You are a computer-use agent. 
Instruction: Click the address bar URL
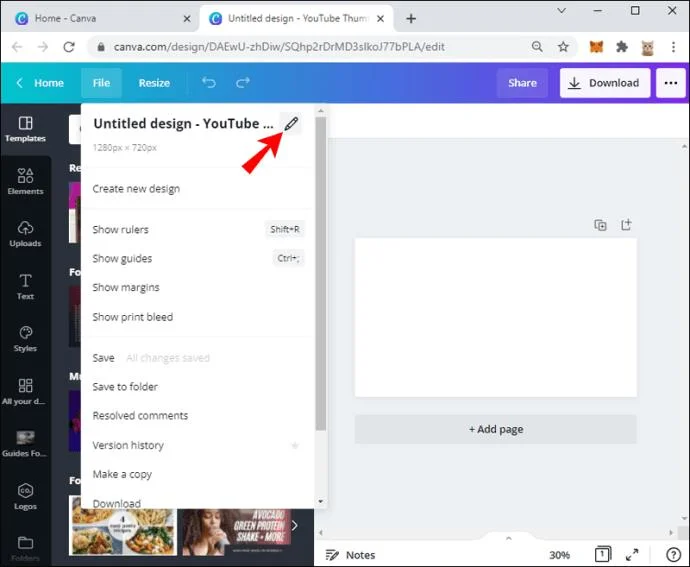[x=279, y=47]
